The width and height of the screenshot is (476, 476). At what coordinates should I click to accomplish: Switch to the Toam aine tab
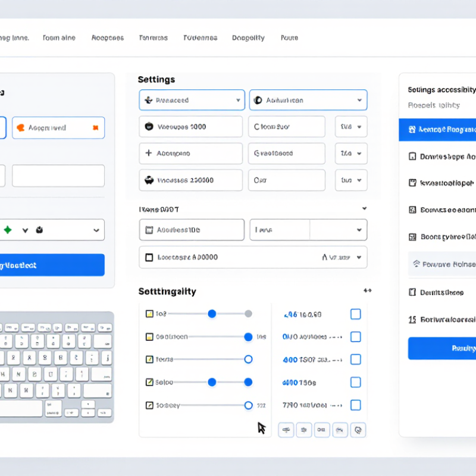[59, 37]
